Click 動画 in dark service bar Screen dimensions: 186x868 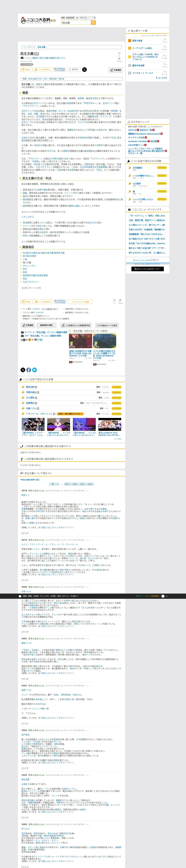pos(25,596)
